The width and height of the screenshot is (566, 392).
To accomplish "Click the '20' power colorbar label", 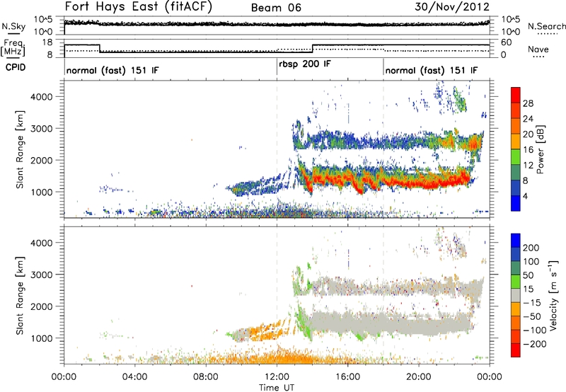I will click(528, 134).
